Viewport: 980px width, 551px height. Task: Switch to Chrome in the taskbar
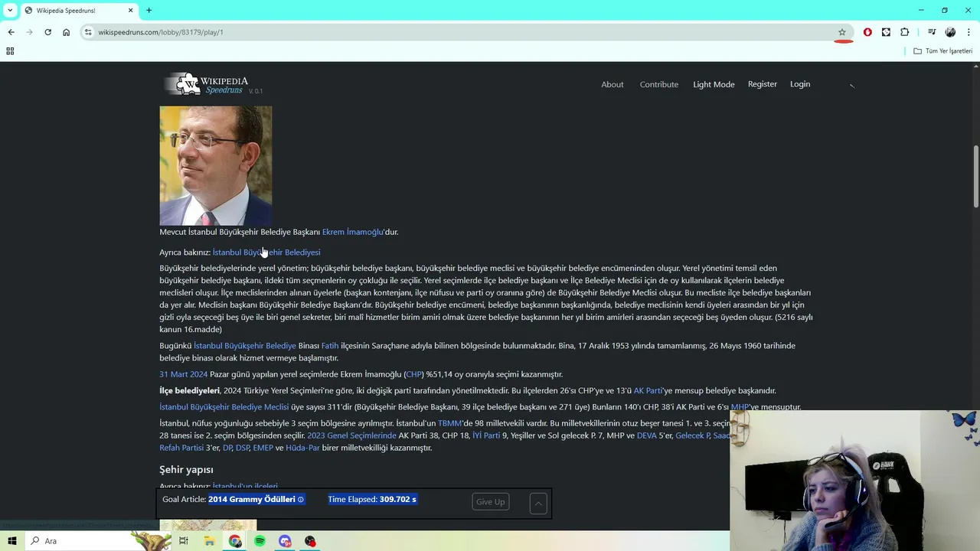[x=234, y=541]
